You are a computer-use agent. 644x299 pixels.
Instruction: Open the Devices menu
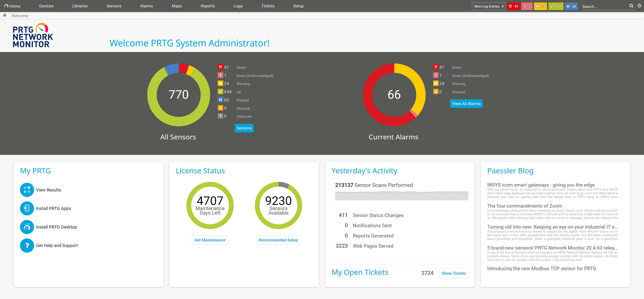[x=46, y=6]
